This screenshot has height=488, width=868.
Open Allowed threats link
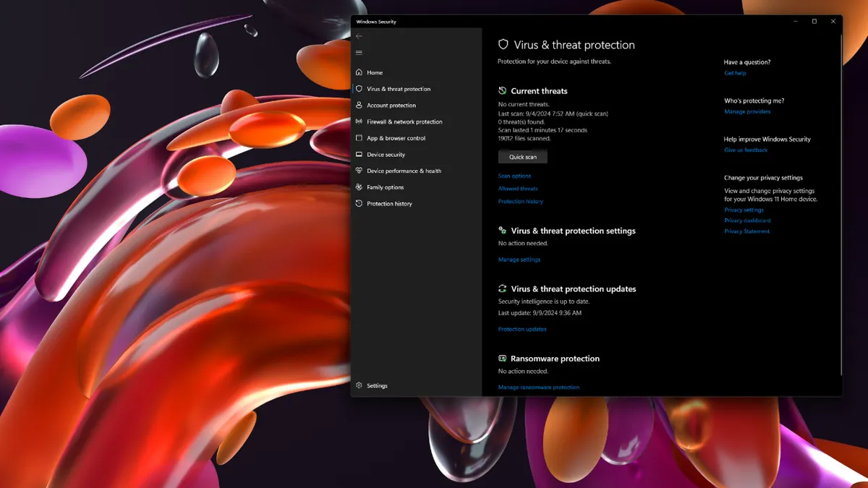click(x=518, y=189)
